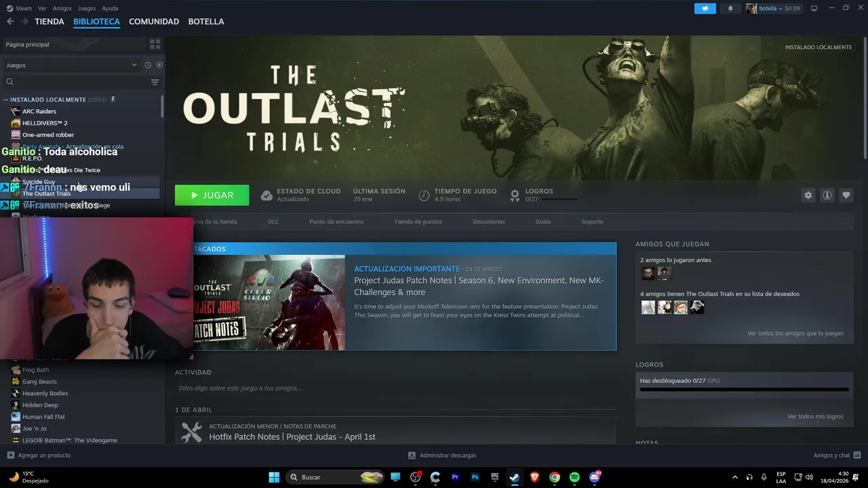Click the activity status input field
Viewport: 868px width, 488px height.
[x=395, y=388]
